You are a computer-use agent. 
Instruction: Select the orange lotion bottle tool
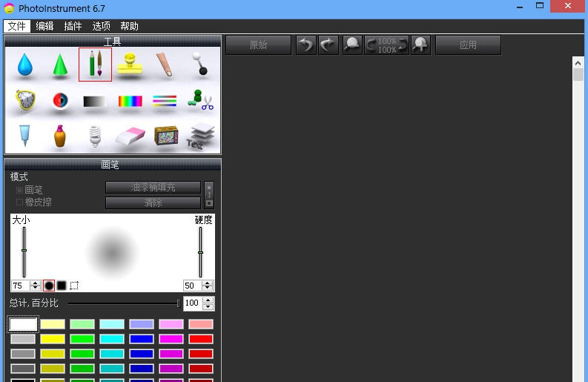59,136
